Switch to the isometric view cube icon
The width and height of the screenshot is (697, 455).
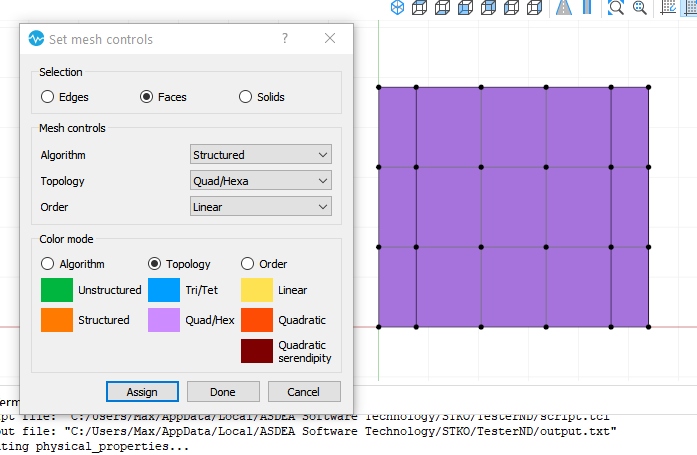click(397, 8)
